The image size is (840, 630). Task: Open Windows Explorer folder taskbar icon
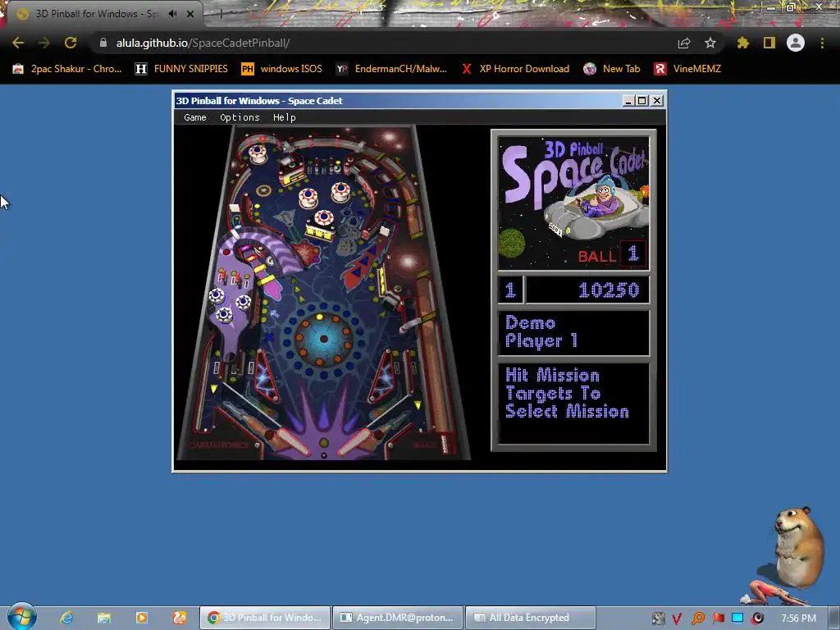click(x=104, y=618)
